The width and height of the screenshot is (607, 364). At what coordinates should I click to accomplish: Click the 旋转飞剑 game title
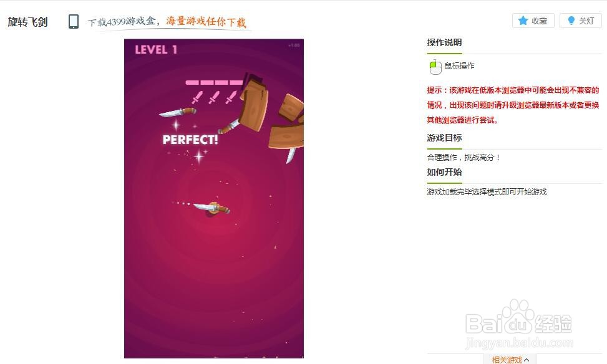click(28, 22)
